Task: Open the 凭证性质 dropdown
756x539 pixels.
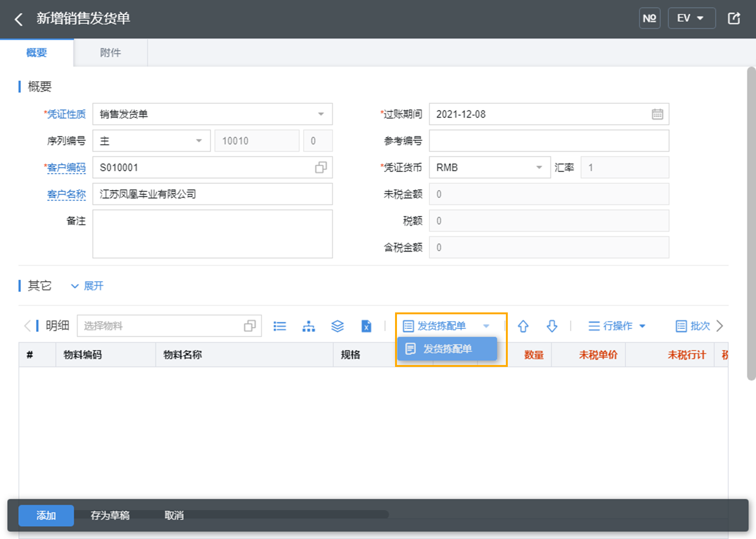Action: [x=212, y=114]
